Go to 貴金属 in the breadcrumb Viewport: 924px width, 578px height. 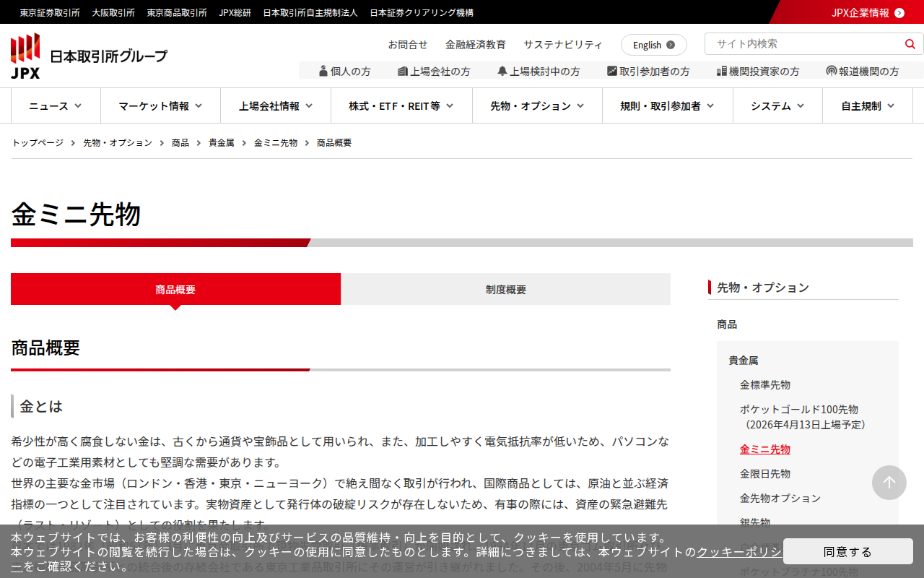coord(222,142)
